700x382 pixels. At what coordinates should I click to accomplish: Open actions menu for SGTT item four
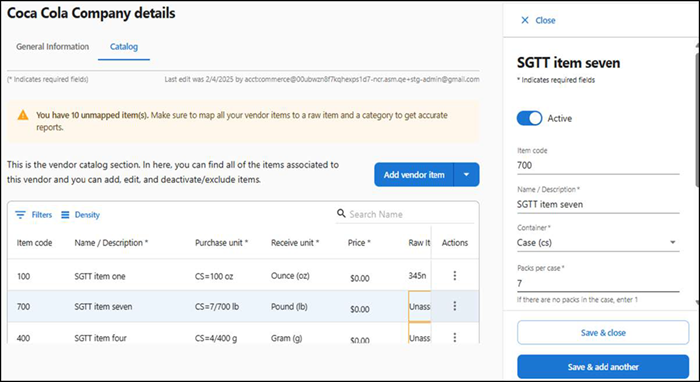coord(454,337)
